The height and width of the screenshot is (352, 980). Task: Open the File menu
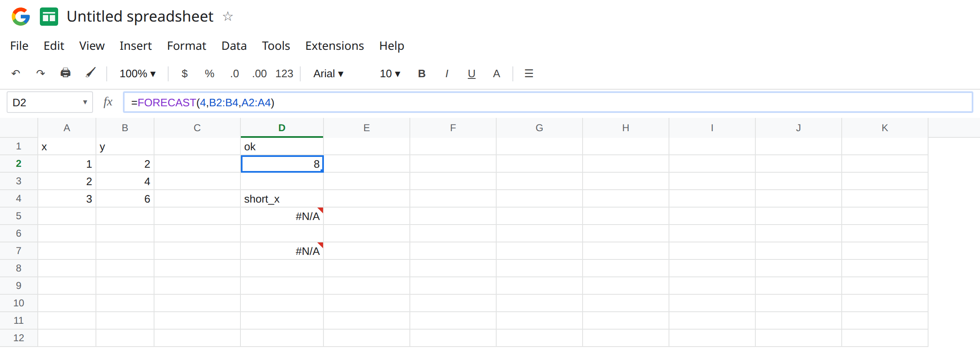pyautogui.click(x=19, y=46)
